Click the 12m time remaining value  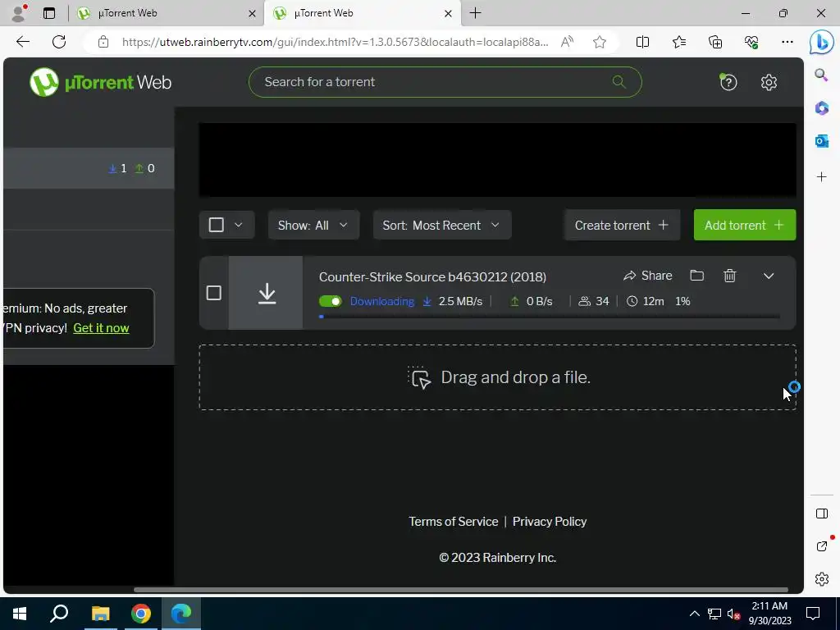pyautogui.click(x=653, y=301)
